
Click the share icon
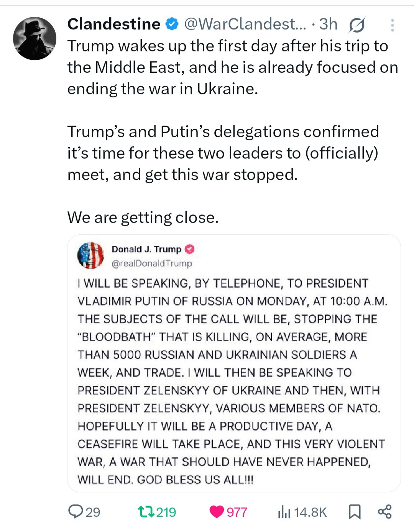point(384,512)
